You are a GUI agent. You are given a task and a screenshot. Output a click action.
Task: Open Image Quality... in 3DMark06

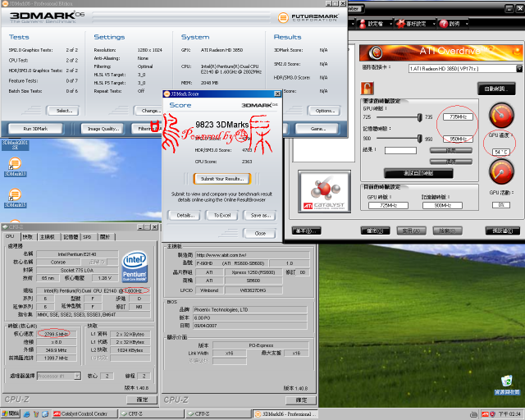(x=103, y=129)
